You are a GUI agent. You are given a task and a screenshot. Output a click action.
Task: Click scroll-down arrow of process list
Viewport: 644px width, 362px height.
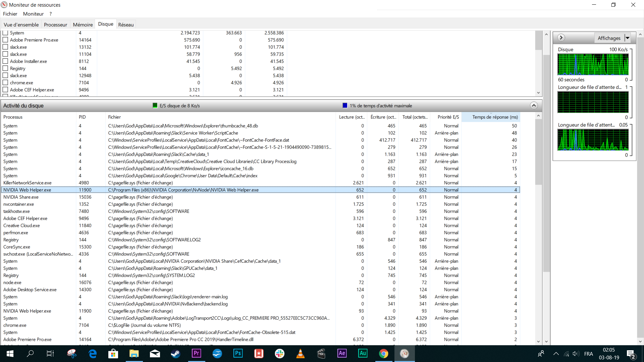(538, 93)
